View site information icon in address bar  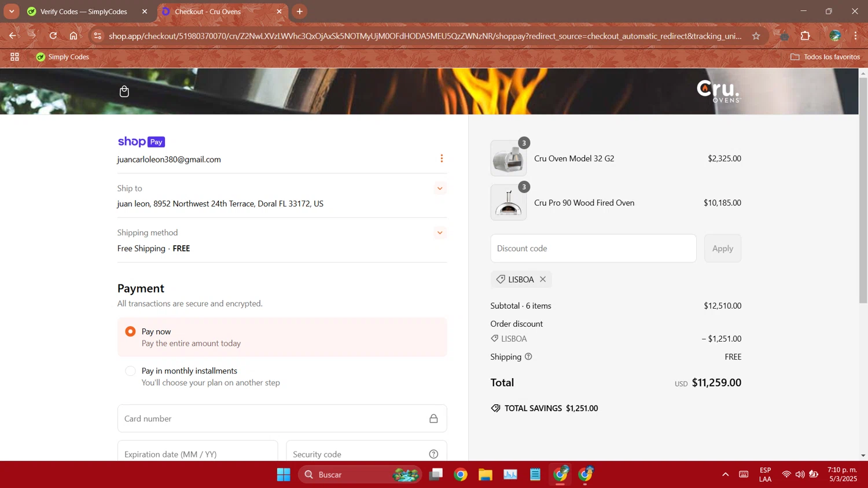point(97,36)
